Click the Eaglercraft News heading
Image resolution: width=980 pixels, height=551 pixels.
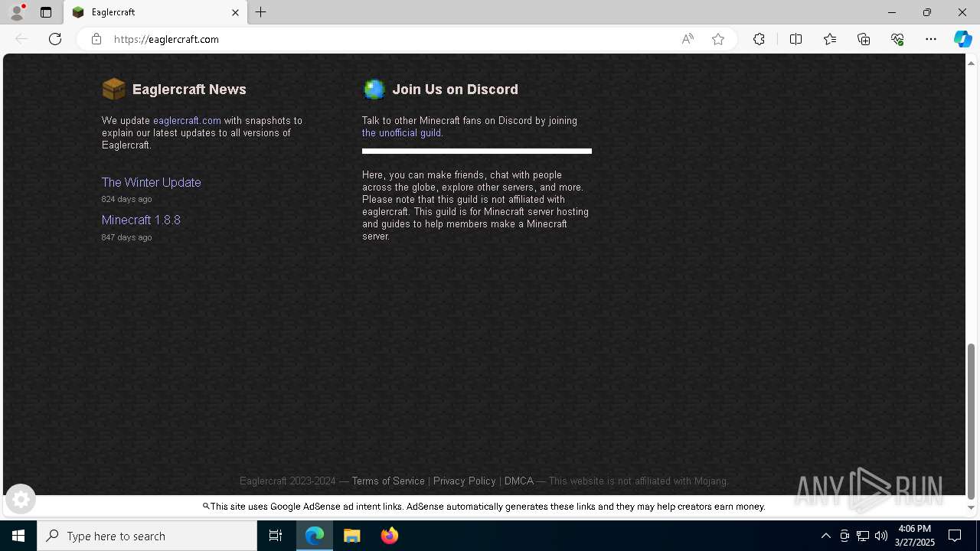click(189, 89)
